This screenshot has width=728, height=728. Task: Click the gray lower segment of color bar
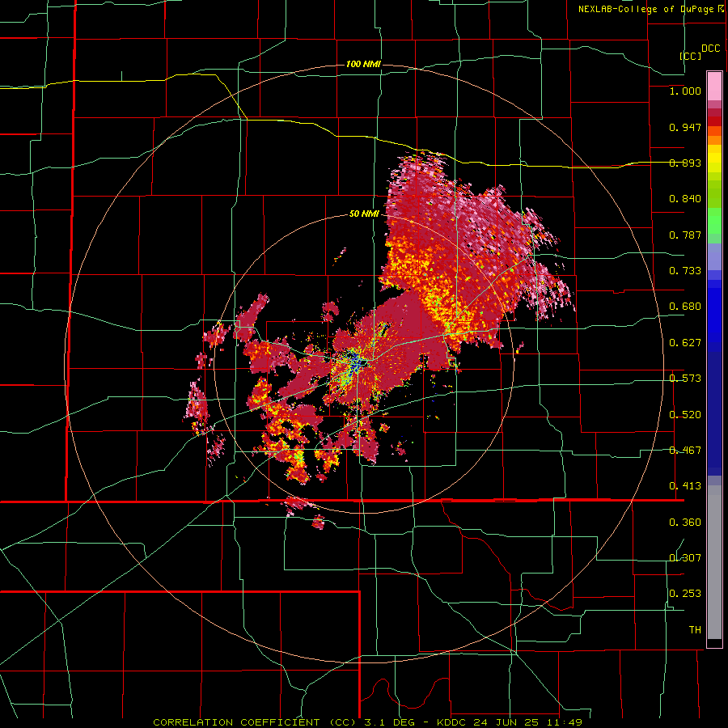point(714,562)
